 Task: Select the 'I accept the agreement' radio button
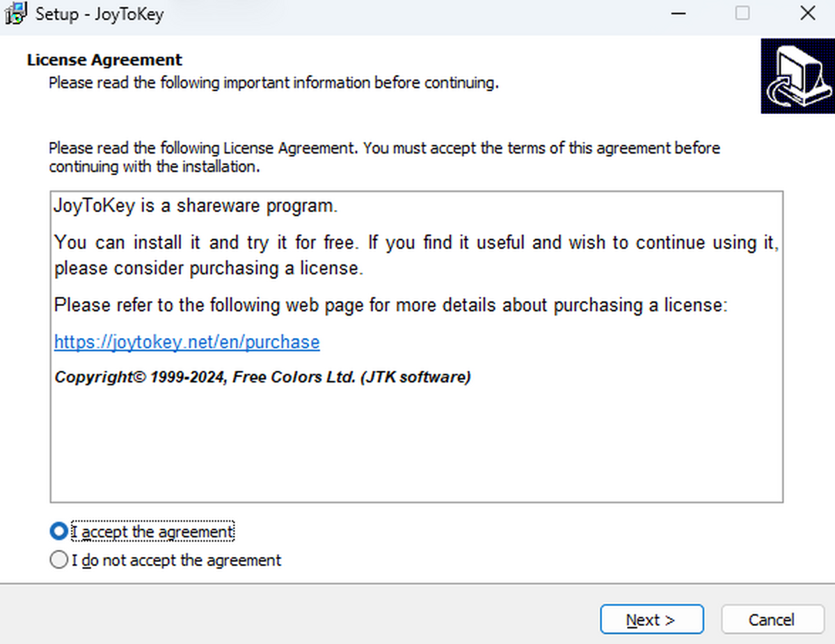pyautogui.click(x=58, y=532)
